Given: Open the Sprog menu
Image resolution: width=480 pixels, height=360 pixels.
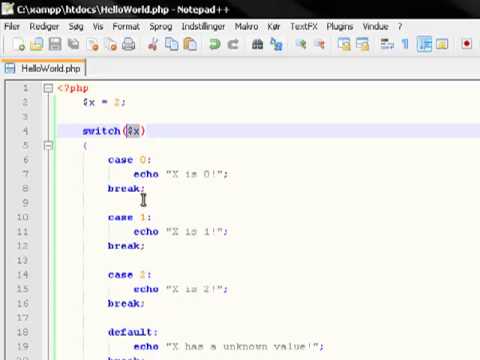Looking at the screenshot, I should (161, 27).
